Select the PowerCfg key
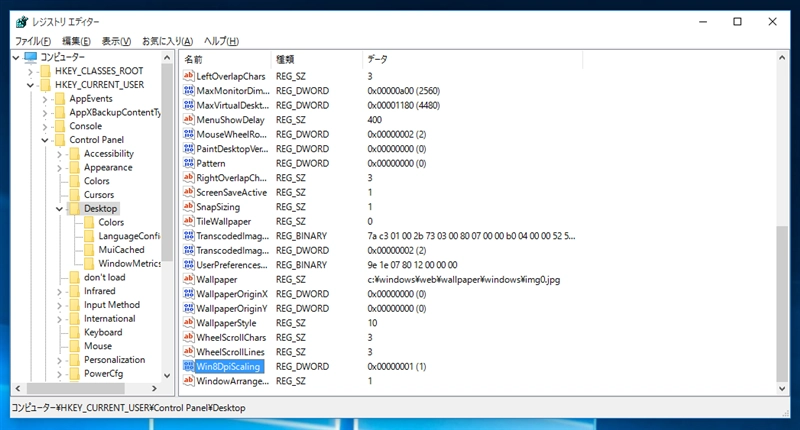This screenshot has height=430, width=800. [x=104, y=374]
